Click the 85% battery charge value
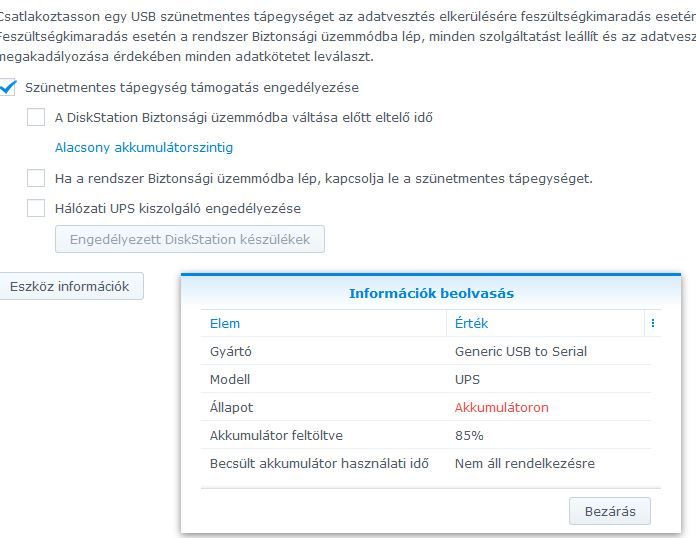696x538 pixels. [x=469, y=436]
